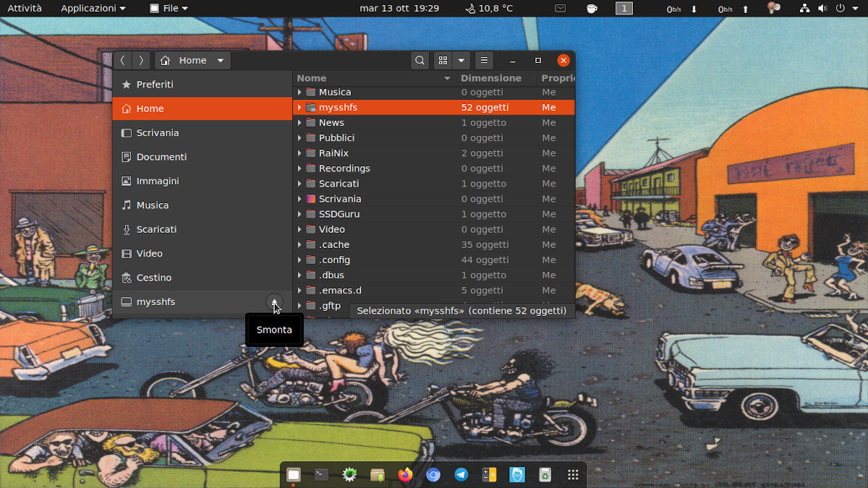Viewport: 868px width, 488px height.
Task: Open Musica in the sidebar
Action: point(202,205)
